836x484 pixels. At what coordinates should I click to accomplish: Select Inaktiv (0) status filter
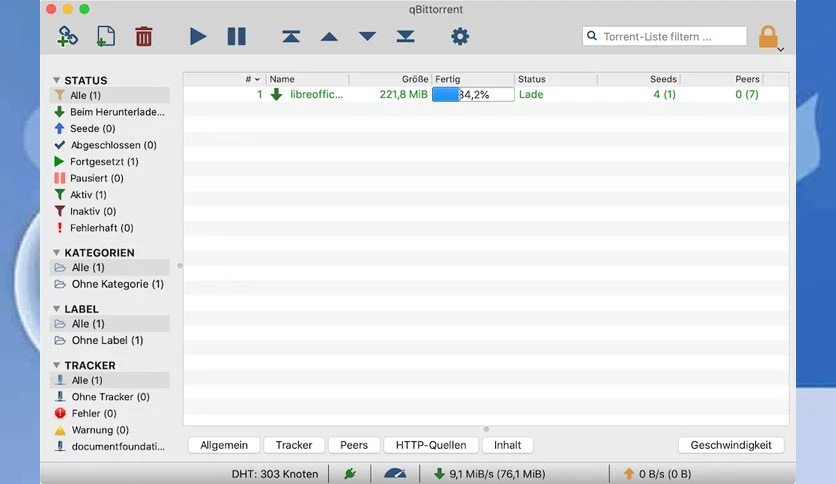click(109, 211)
